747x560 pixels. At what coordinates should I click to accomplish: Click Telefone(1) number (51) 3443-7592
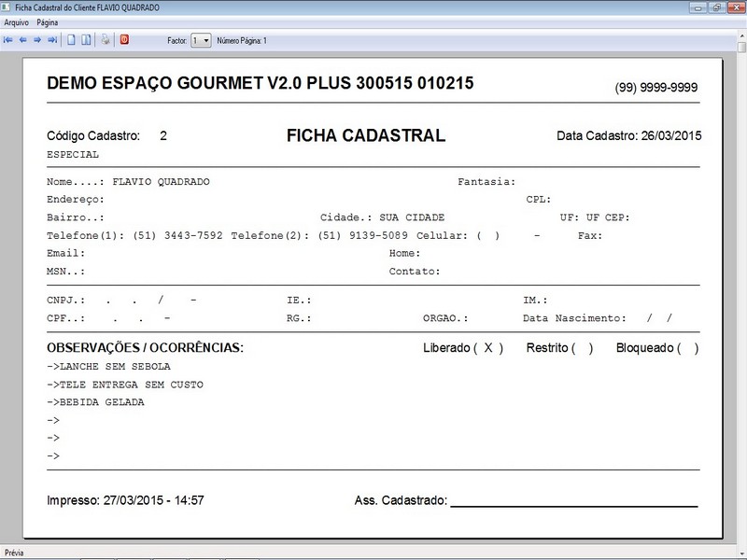coord(177,236)
